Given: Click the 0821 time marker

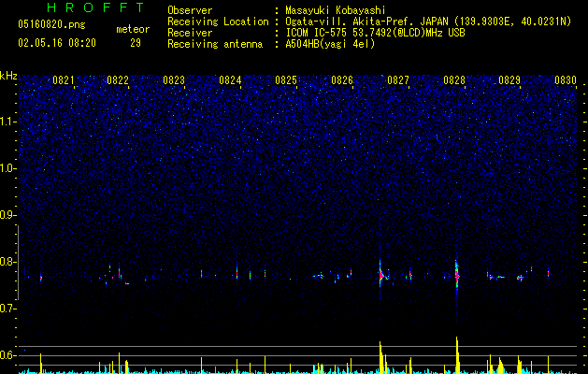Looking at the screenshot, I should pos(63,80).
